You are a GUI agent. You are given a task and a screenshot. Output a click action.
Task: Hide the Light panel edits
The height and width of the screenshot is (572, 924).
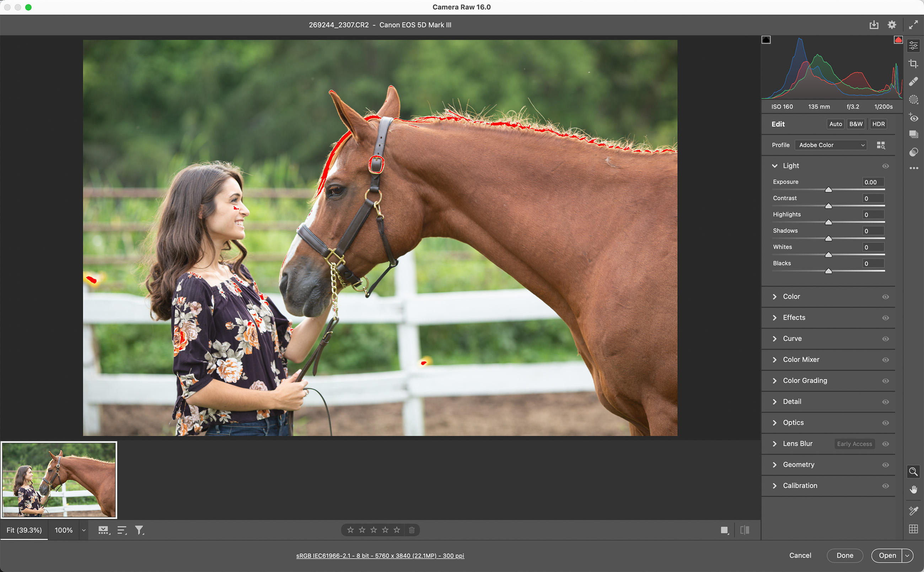click(885, 166)
